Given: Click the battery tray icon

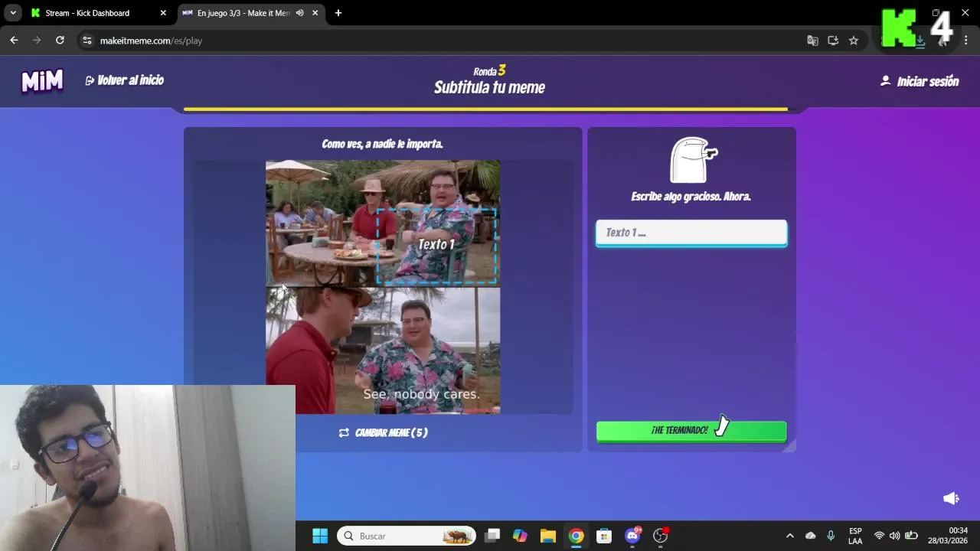Looking at the screenshot, I should pyautogui.click(x=911, y=536).
